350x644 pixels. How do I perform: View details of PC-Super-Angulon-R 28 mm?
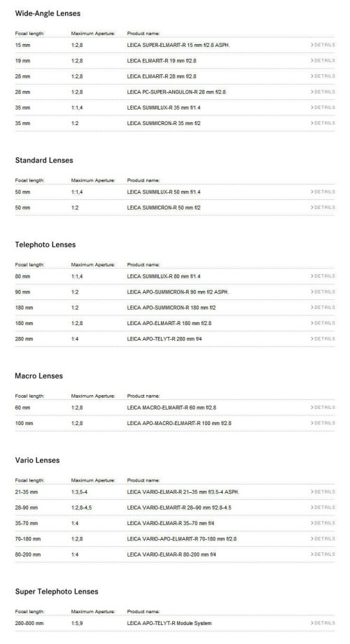click(x=323, y=92)
